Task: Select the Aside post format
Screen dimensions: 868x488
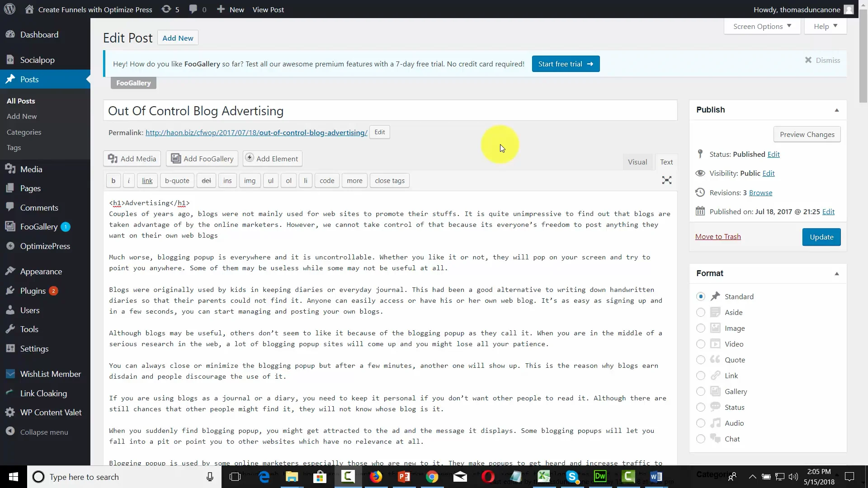Action: 701,313
